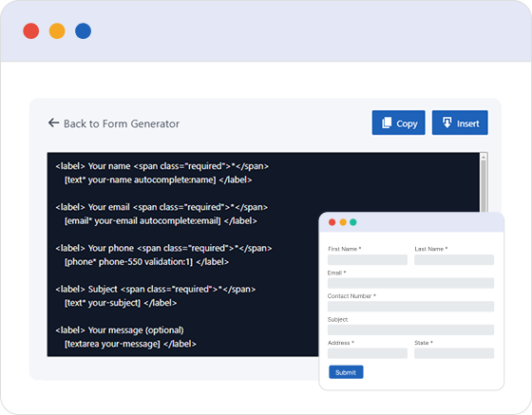
Task: Click the code box scrollbar thumb
Action: [x=484, y=186]
